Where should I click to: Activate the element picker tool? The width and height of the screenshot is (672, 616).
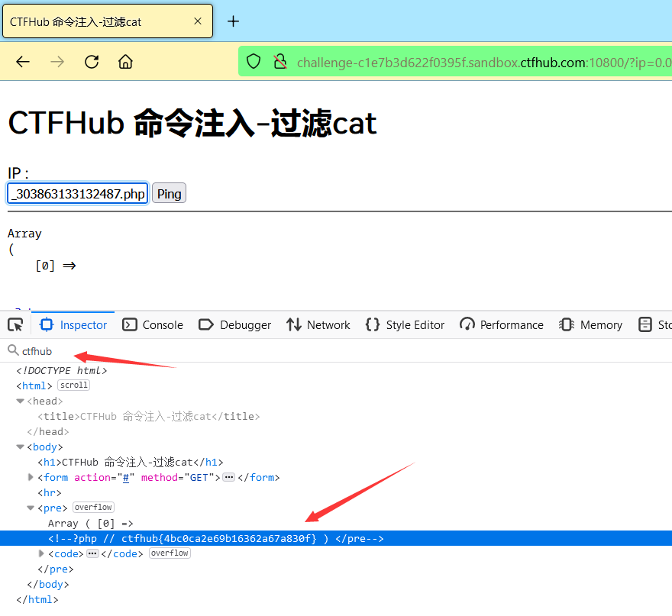click(x=15, y=325)
